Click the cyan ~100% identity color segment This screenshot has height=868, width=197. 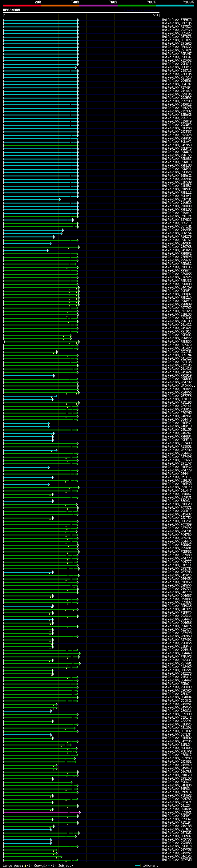[x=175, y=6]
